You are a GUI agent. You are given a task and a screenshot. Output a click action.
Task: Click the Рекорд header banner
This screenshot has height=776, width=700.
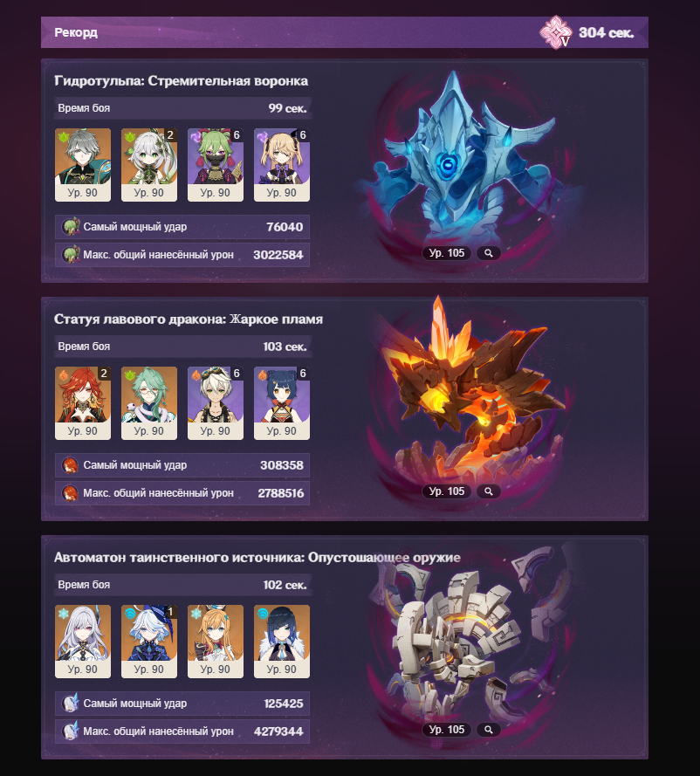click(x=344, y=32)
